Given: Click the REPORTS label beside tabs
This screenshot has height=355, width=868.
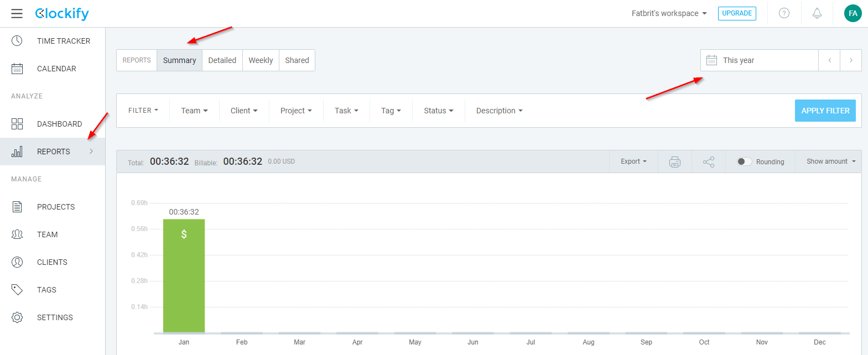Looking at the screenshot, I should [137, 60].
